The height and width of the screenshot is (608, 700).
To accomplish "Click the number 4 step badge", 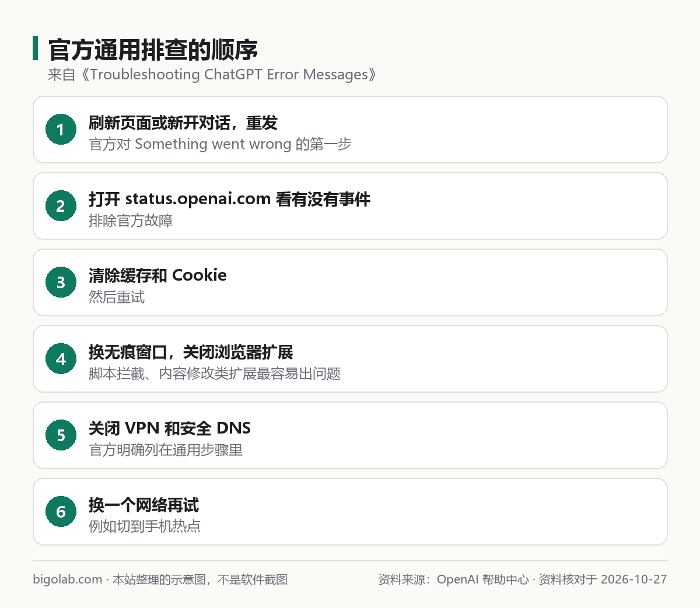I will 61,359.
